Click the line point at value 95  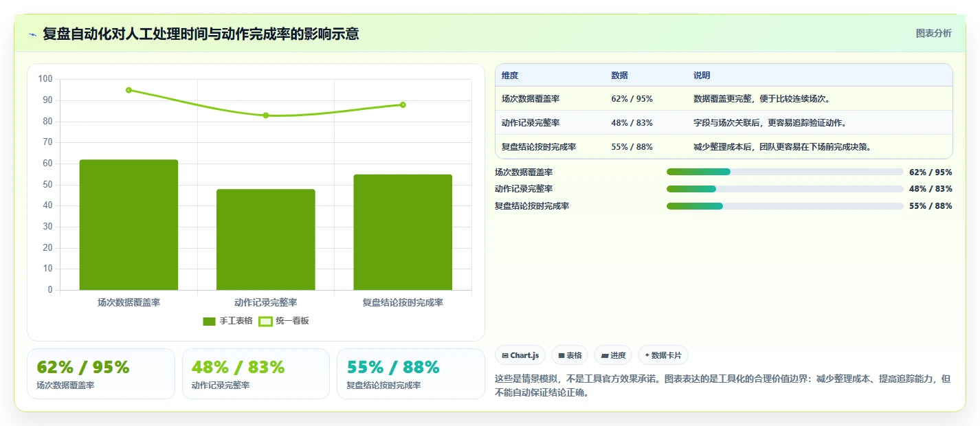129,90
